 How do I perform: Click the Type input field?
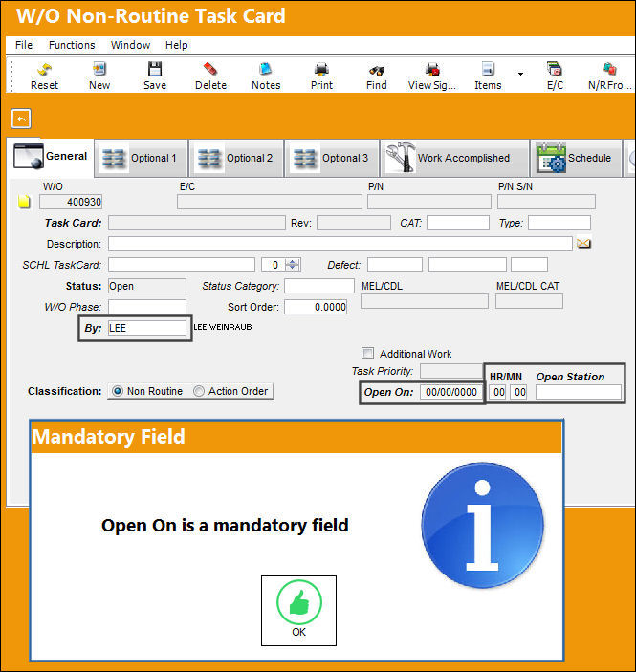coord(559,223)
